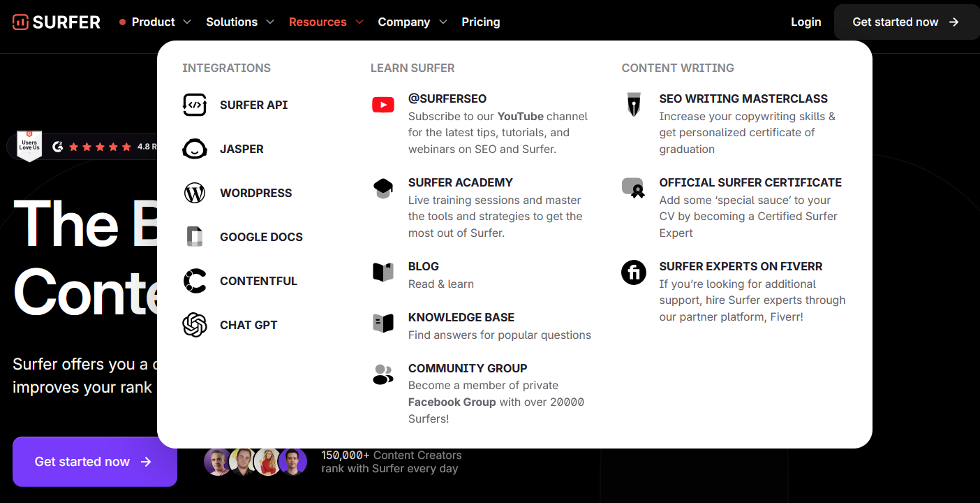Open the CONTENTFUL integration link

(x=258, y=281)
